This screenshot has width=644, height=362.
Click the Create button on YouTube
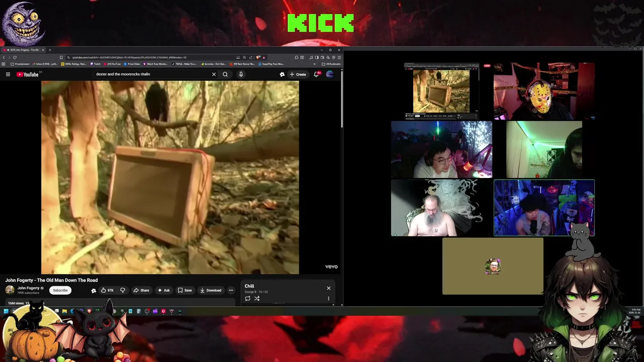(298, 74)
